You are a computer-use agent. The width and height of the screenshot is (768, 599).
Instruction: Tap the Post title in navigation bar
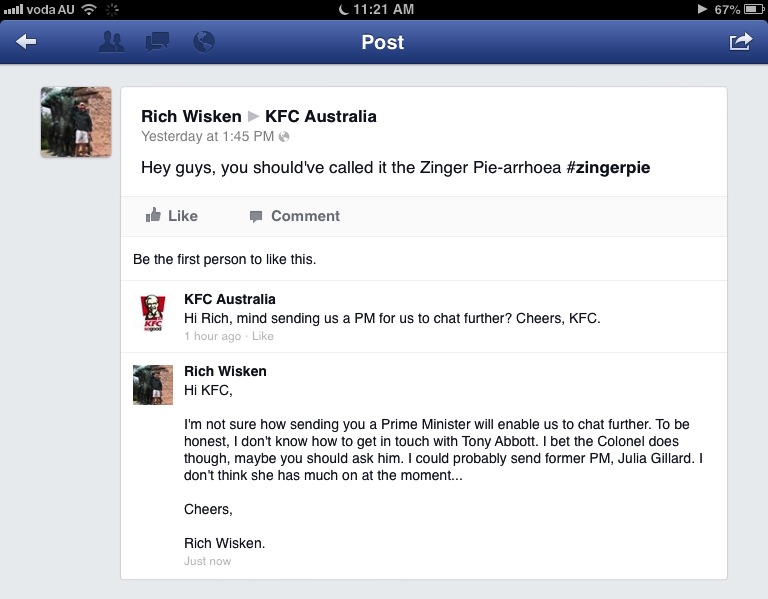(x=383, y=42)
